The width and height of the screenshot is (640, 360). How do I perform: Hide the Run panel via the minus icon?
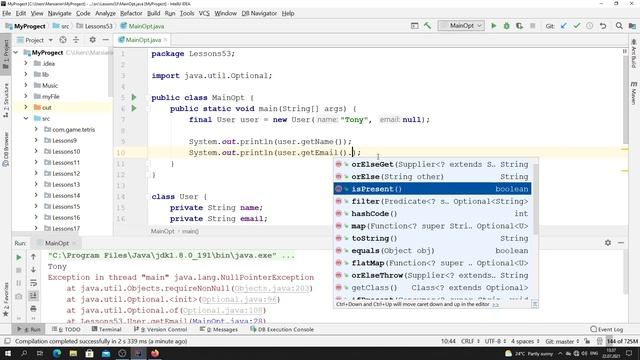[621, 243]
